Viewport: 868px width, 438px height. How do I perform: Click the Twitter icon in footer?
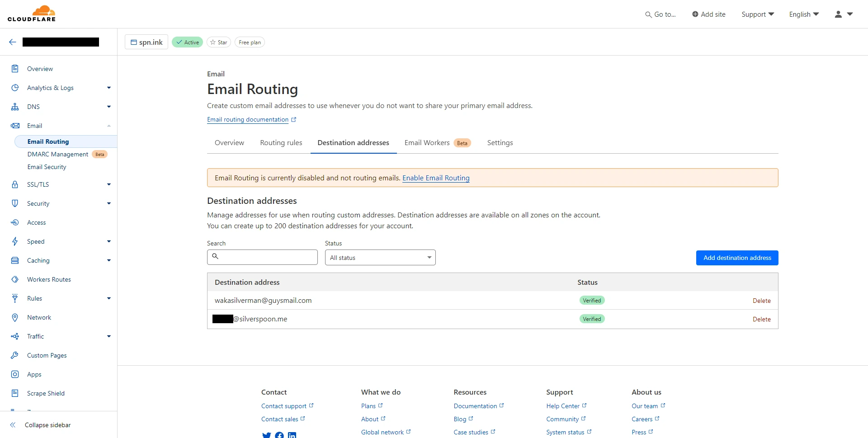pos(266,435)
